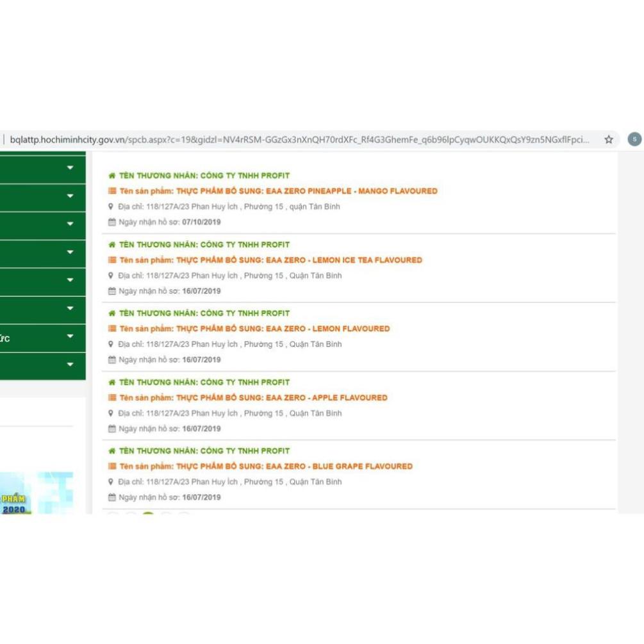Screen dimensions: 644x644
Task: Click the list icon beside LEMON ICE TEA FLAVOURED
Action: (x=112, y=260)
